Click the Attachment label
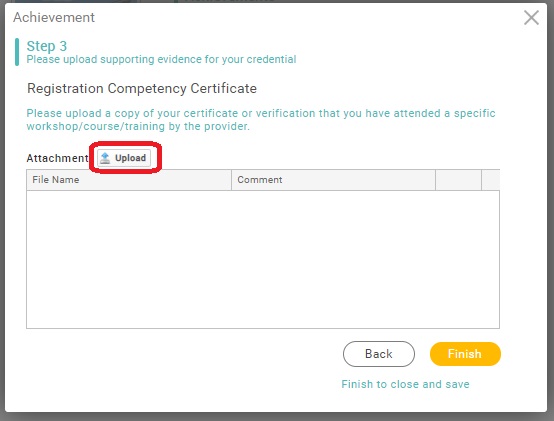Image resolution: width=554 pixels, height=421 pixels. pos(58,158)
